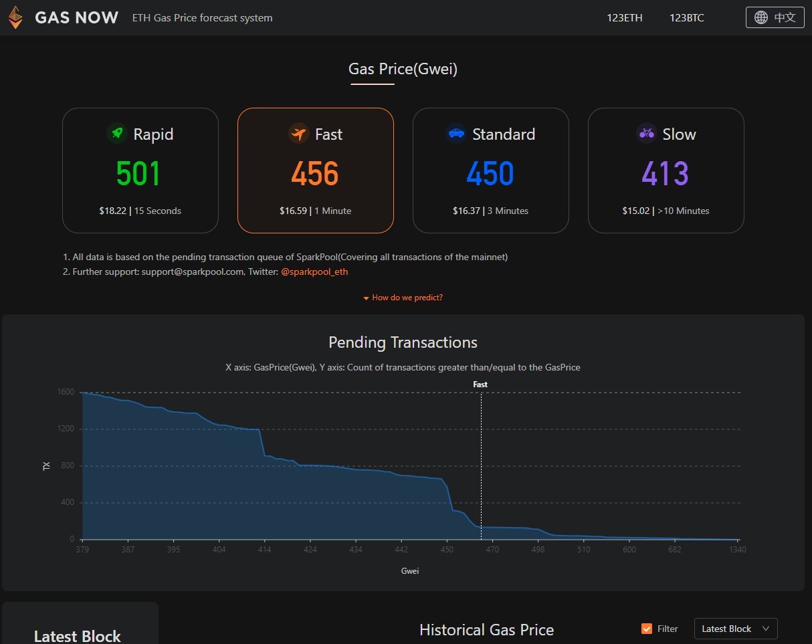Switch language with the 中文 button
The image size is (812, 644).
(x=775, y=17)
